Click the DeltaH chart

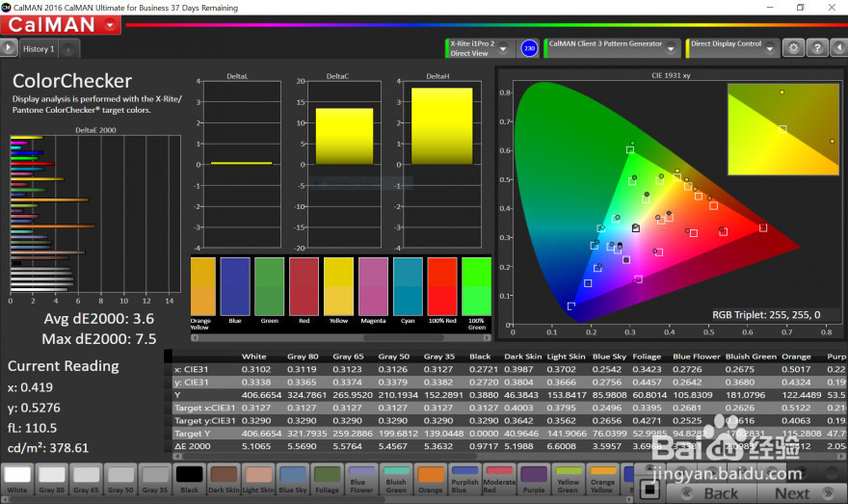pyautogui.click(x=442, y=165)
